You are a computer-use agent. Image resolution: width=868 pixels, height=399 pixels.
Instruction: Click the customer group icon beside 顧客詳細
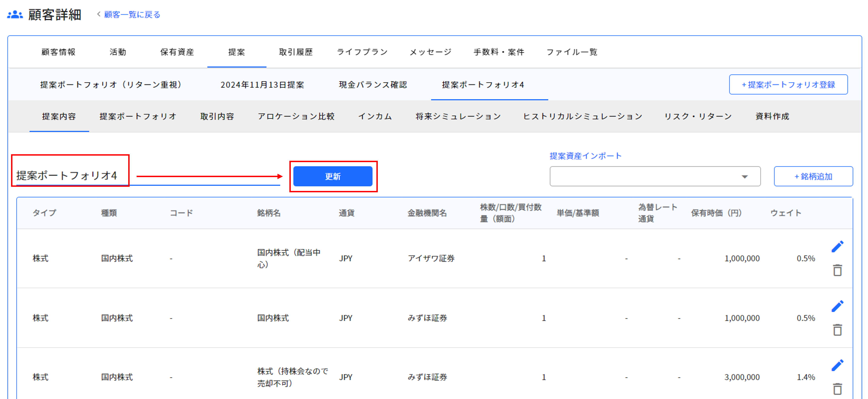pyautogui.click(x=15, y=15)
